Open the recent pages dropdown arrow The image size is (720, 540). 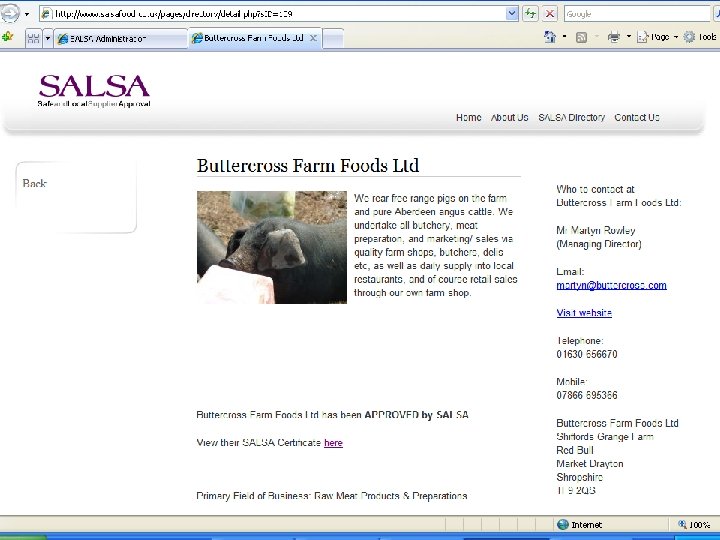click(27, 14)
